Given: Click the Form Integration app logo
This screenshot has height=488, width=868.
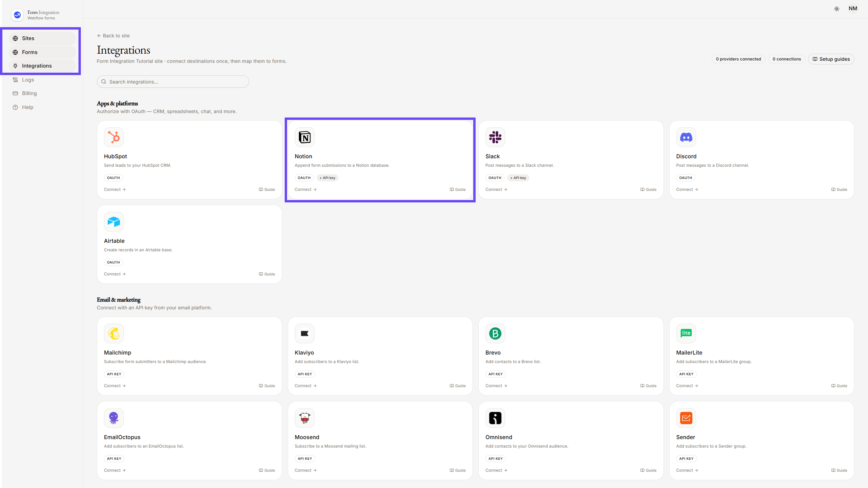Looking at the screenshot, I should point(17,15).
